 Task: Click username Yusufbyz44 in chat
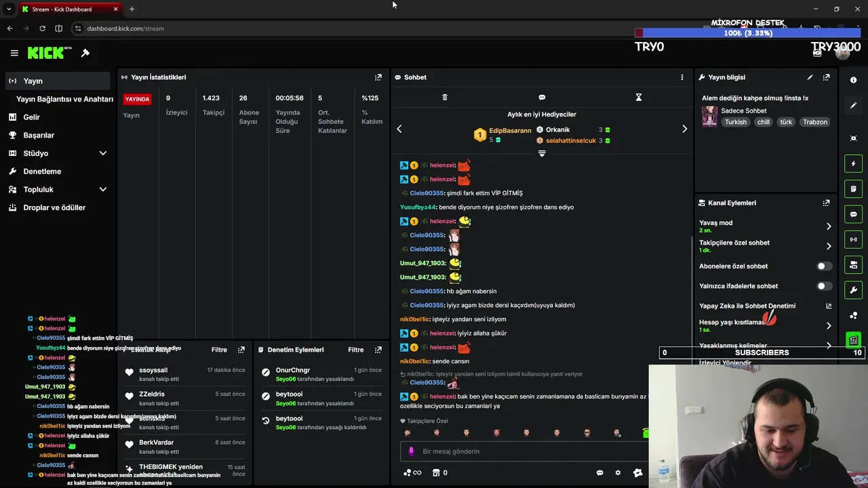pos(418,207)
